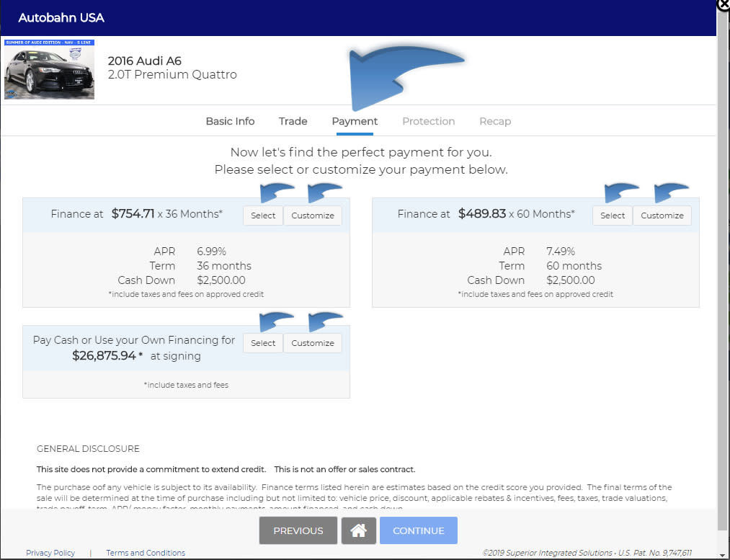Customize the 60 month finance plan

tap(662, 215)
